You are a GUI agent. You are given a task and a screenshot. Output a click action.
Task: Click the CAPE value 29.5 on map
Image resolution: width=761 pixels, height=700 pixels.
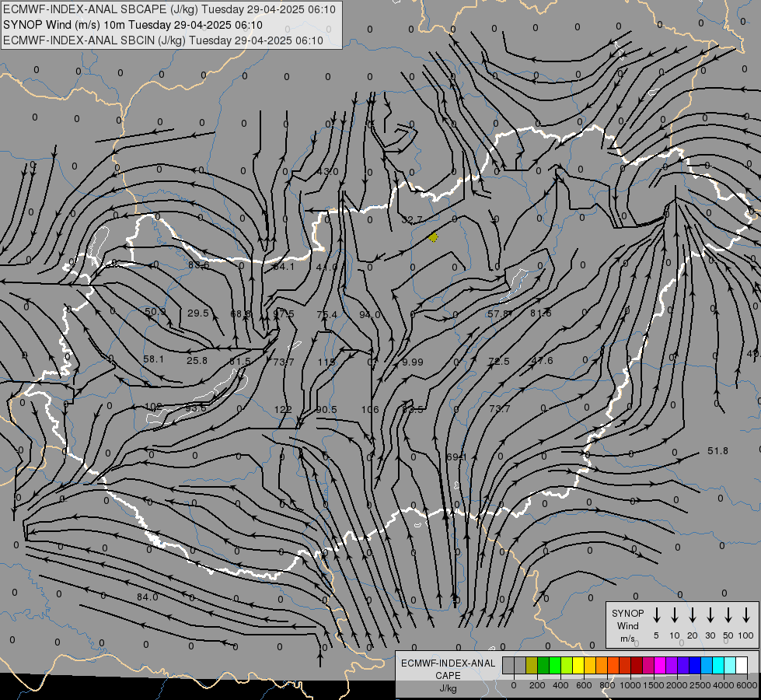(198, 313)
